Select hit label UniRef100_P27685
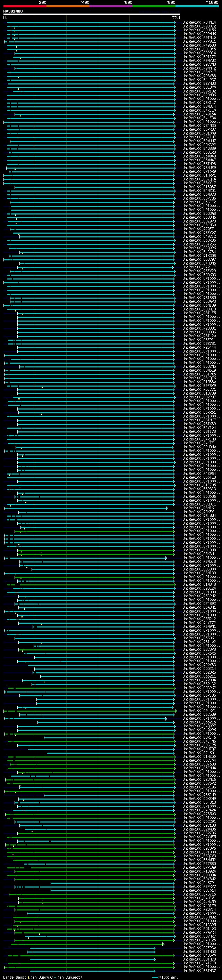 (199, 864)
